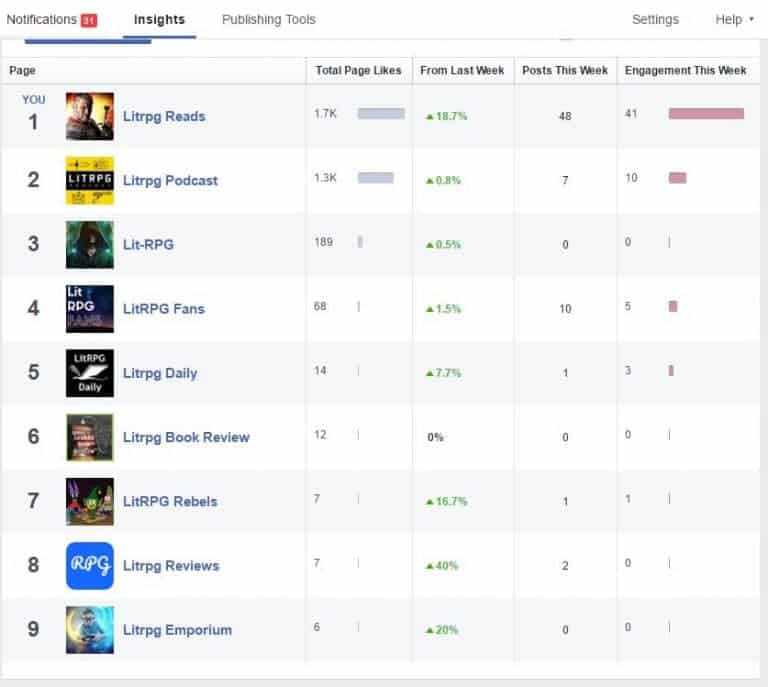Viewport: 768px width, 687px height.
Task: Switch to the Notifications tab
Action: pos(41,19)
